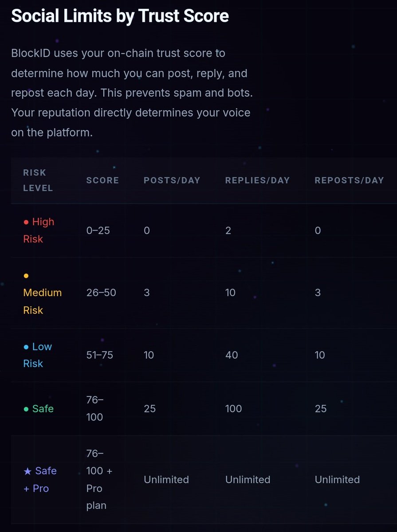Viewport: 397px width, 532px height.
Task: Click the star icon beside Safe + Pro
Action: point(27,471)
